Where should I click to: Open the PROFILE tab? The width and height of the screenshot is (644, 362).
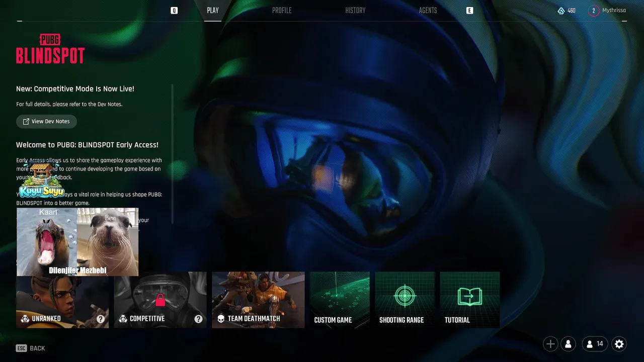point(282,11)
